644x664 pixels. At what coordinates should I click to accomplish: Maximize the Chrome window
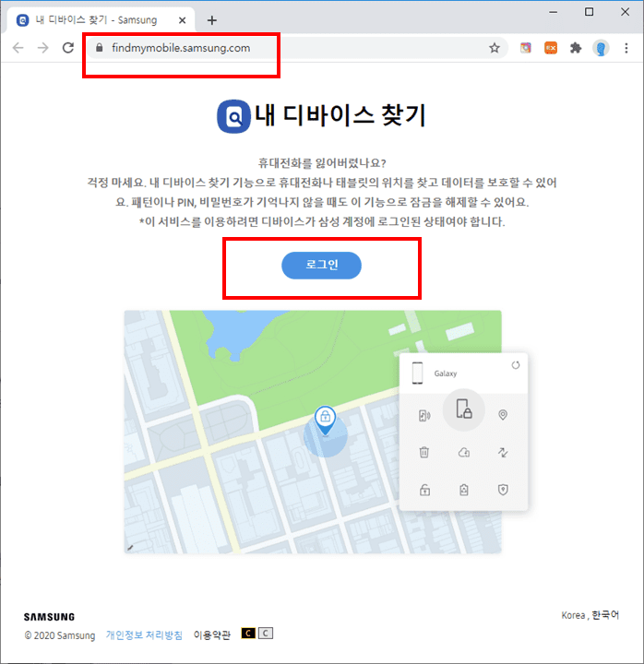(x=589, y=12)
